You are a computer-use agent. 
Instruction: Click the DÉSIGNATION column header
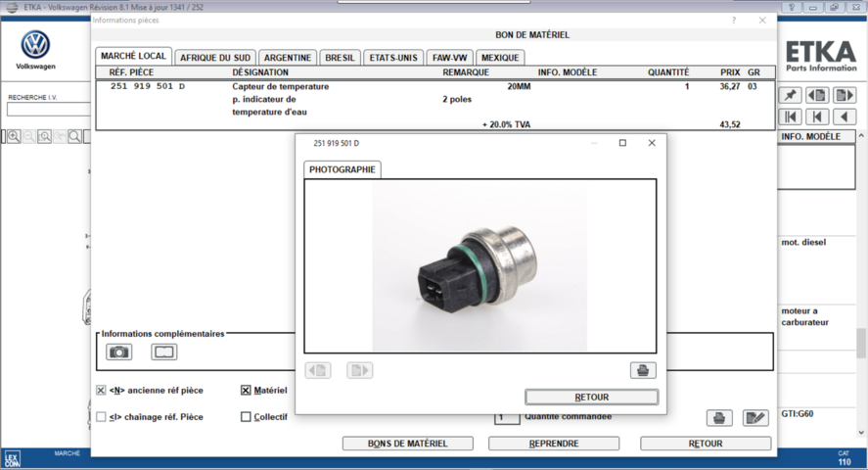260,72
